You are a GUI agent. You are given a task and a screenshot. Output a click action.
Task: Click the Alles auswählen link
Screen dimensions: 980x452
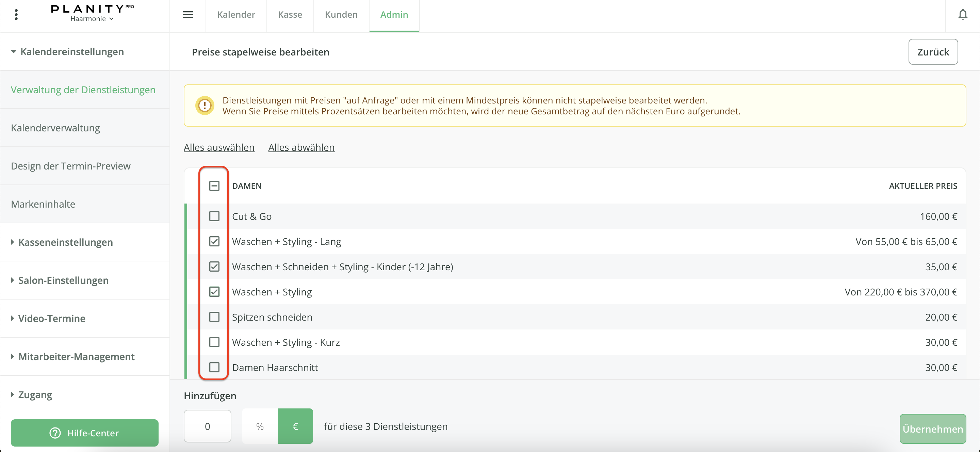pos(219,147)
